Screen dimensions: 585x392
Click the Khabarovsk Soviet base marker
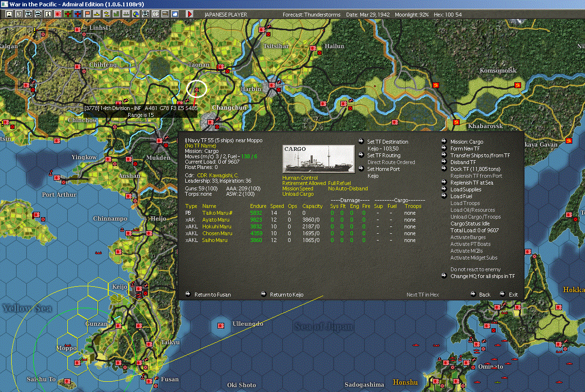click(x=457, y=122)
